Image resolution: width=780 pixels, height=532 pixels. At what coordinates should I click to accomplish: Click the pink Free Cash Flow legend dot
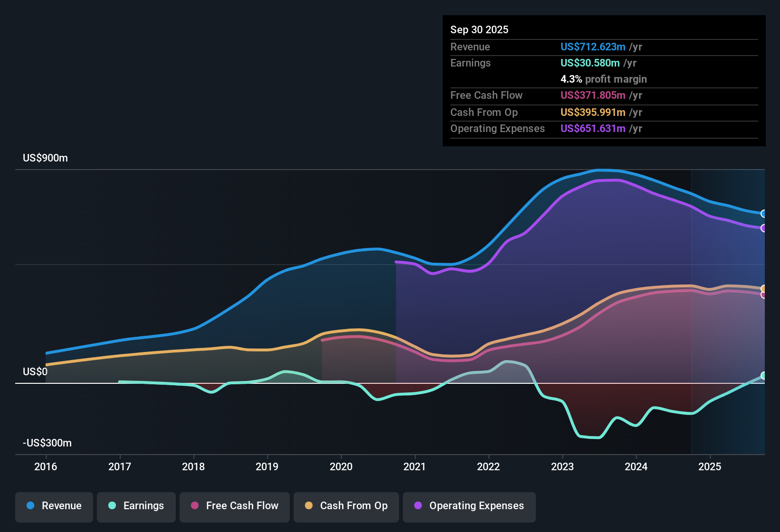[x=195, y=505]
